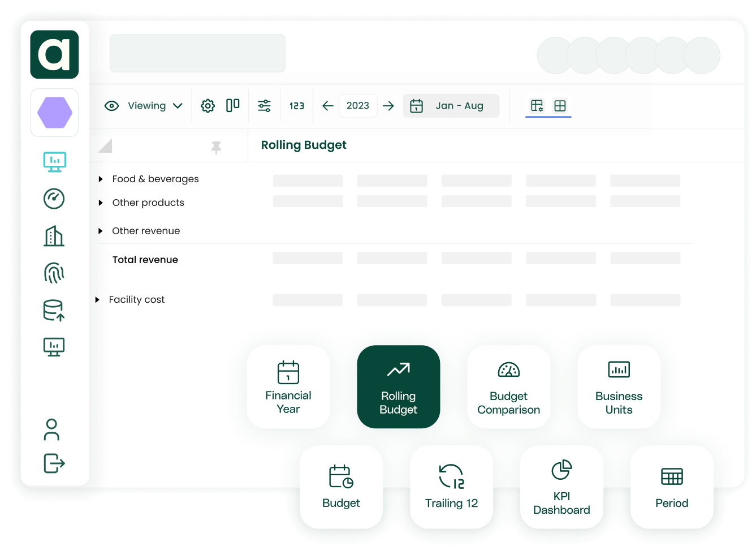Click the logout icon in sidebar
The image size is (756, 559).
pos(54,463)
